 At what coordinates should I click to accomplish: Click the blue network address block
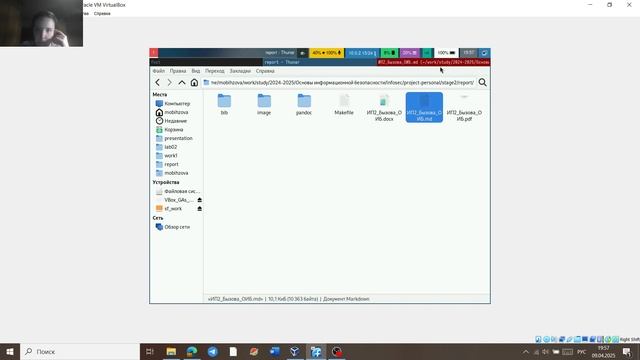tap(362, 53)
